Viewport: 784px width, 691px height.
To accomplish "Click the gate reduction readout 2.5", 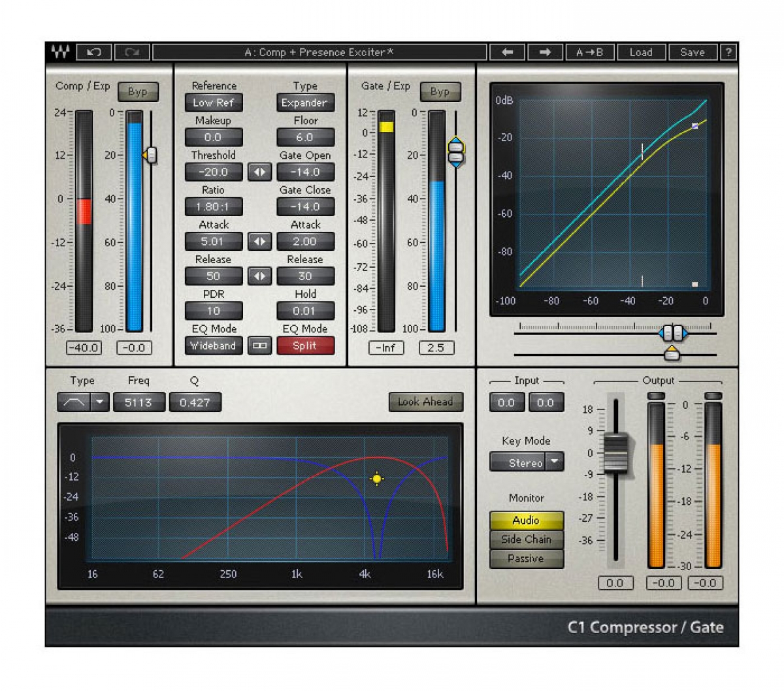I will coord(436,348).
